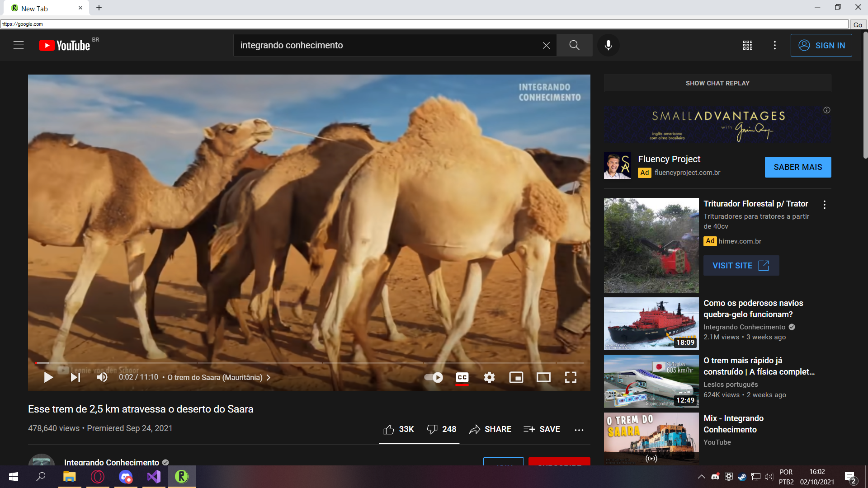868x488 pixels.
Task: Open the icebreaker ships video thumbnail
Action: tap(651, 324)
